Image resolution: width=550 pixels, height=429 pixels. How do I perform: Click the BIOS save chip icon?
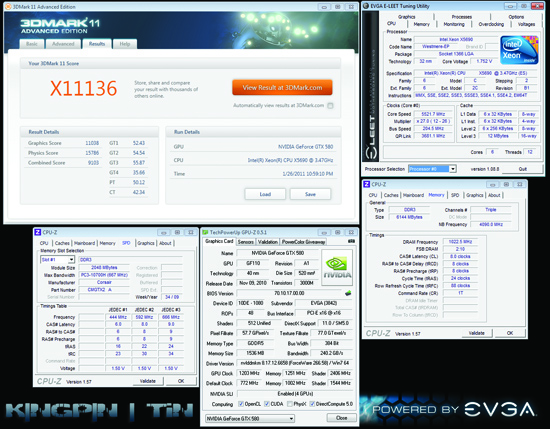click(x=348, y=293)
